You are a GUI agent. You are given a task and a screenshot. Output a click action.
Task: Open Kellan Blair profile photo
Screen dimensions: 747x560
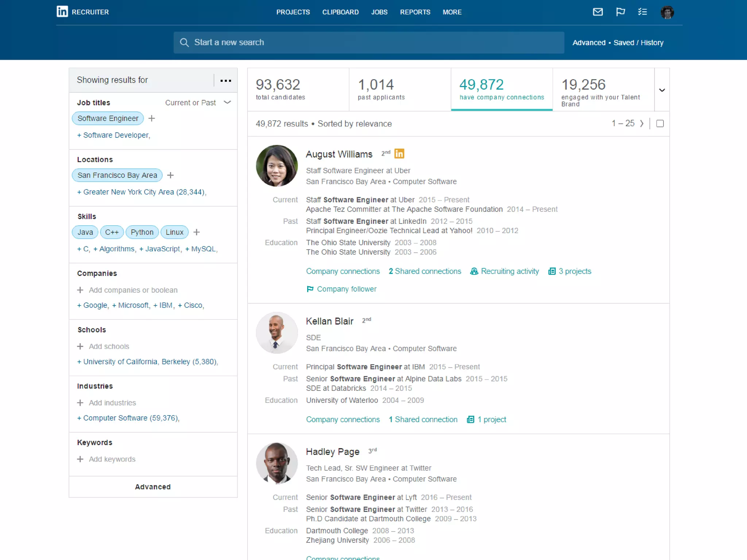tap(276, 332)
